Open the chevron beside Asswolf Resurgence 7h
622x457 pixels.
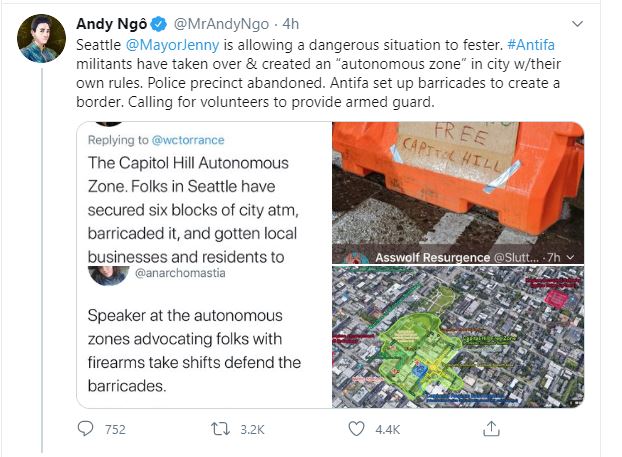tap(570, 257)
